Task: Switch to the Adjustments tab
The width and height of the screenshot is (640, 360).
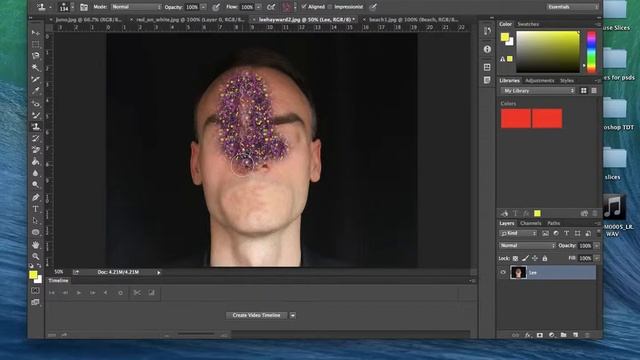Action: (540, 80)
